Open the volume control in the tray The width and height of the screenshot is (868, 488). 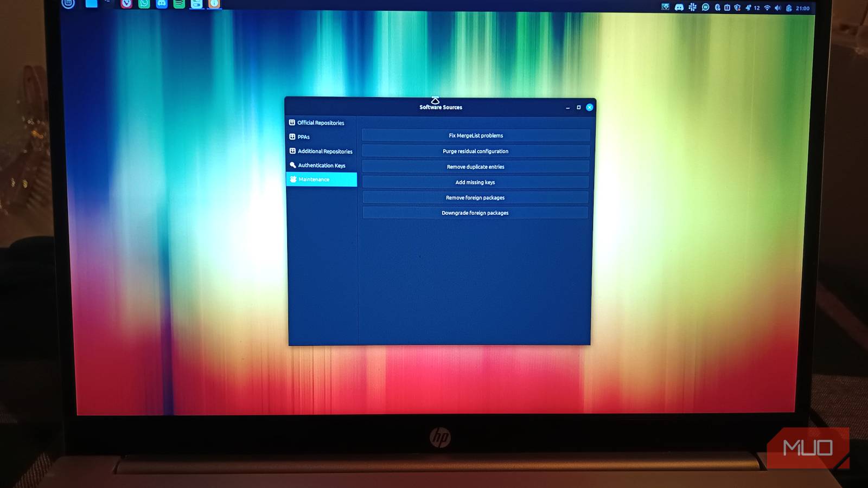(778, 8)
